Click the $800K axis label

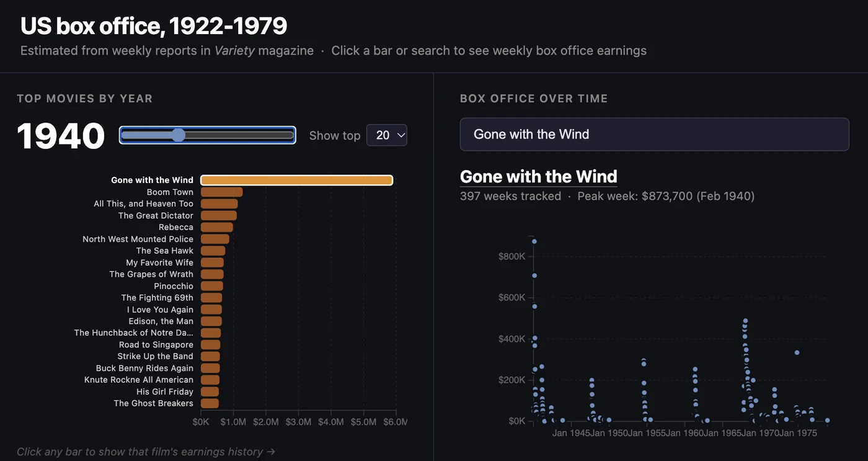(x=511, y=256)
